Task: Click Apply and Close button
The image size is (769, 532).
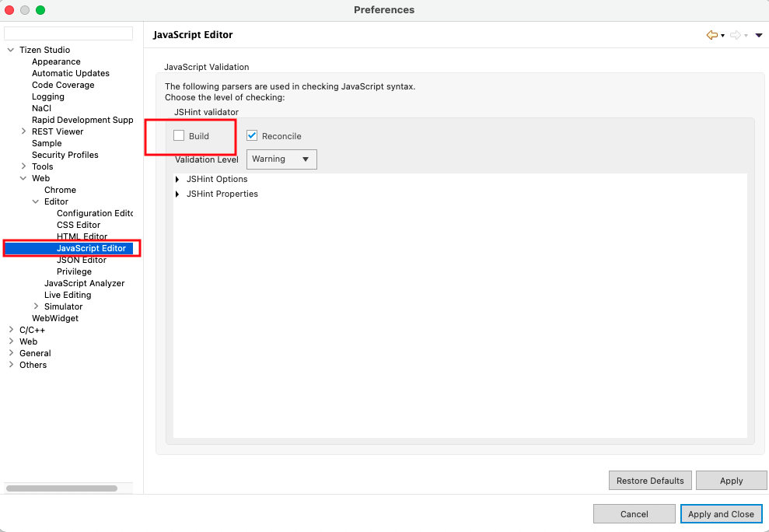Action: (x=721, y=514)
